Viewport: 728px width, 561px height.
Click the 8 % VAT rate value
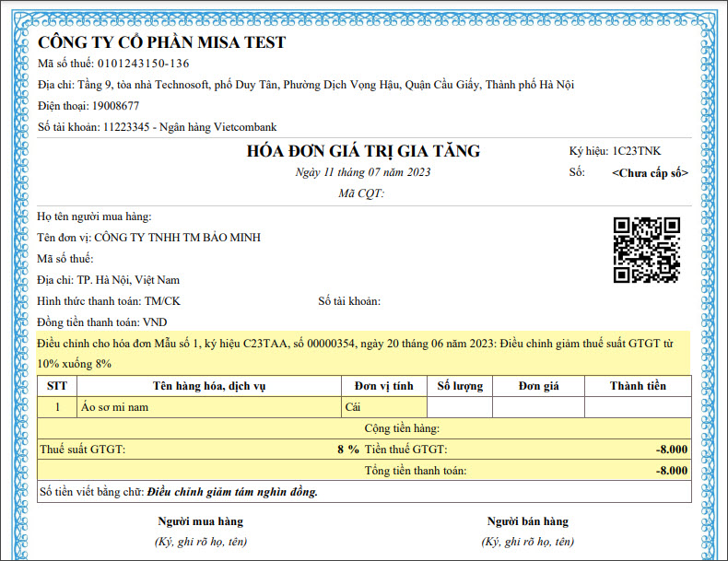tap(347, 450)
